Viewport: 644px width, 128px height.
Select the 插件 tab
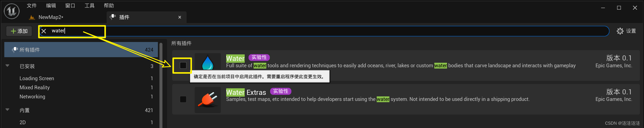[146, 17]
